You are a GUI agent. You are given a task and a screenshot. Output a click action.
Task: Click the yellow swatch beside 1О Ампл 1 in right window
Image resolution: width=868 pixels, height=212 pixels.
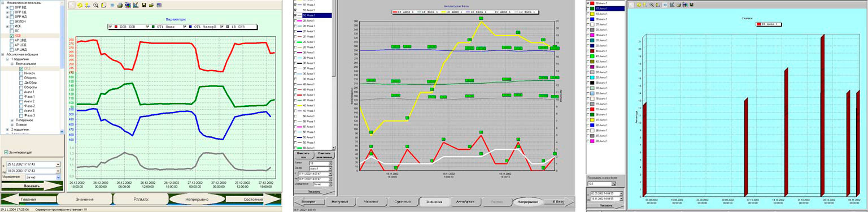[592, 14]
